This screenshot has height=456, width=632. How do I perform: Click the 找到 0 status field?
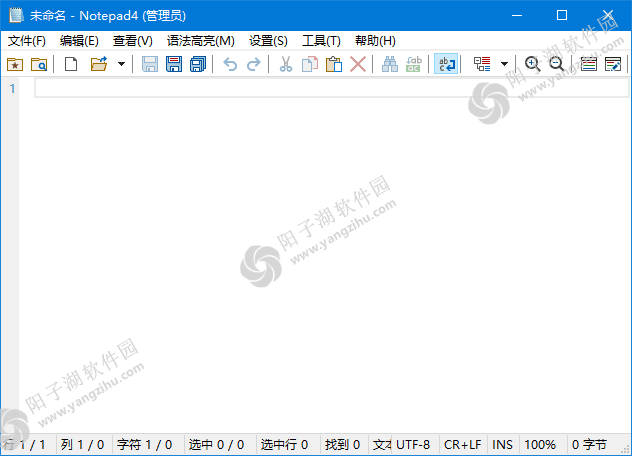coord(344,445)
